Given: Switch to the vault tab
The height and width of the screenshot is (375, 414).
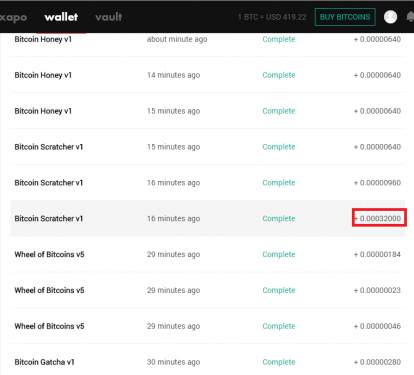Looking at the screenshot, I should tap(109, 17).
